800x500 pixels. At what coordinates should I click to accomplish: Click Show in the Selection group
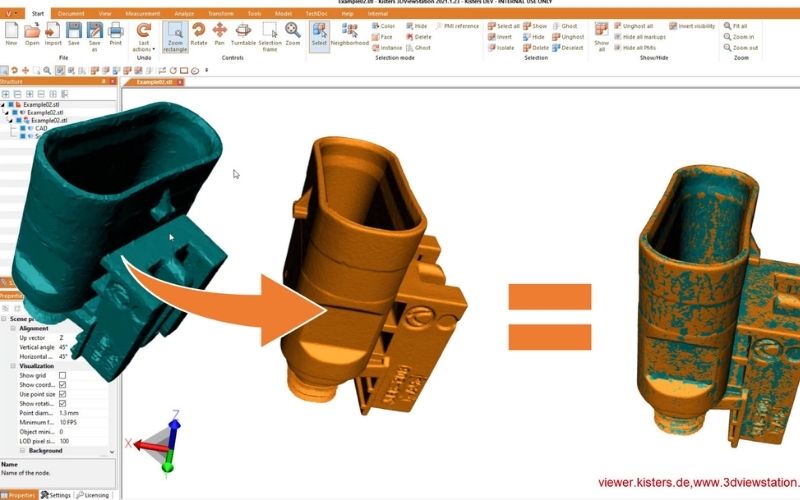(x=535, y=26)
